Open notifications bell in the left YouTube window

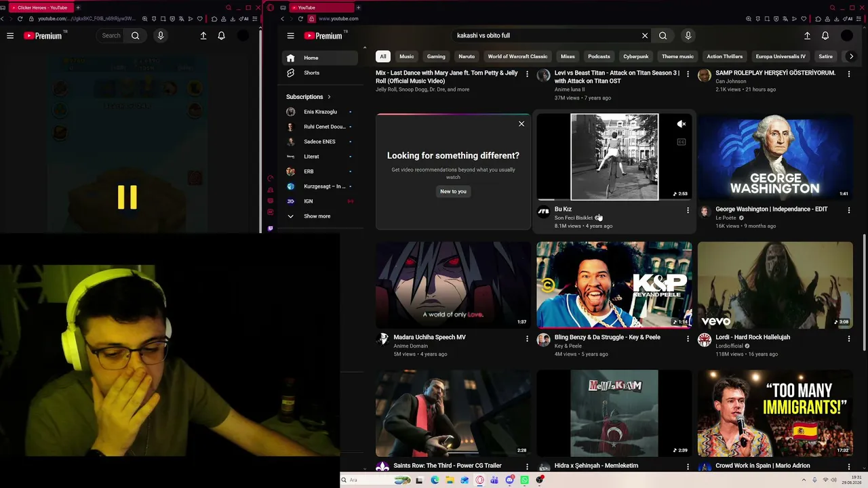[221, 36]
